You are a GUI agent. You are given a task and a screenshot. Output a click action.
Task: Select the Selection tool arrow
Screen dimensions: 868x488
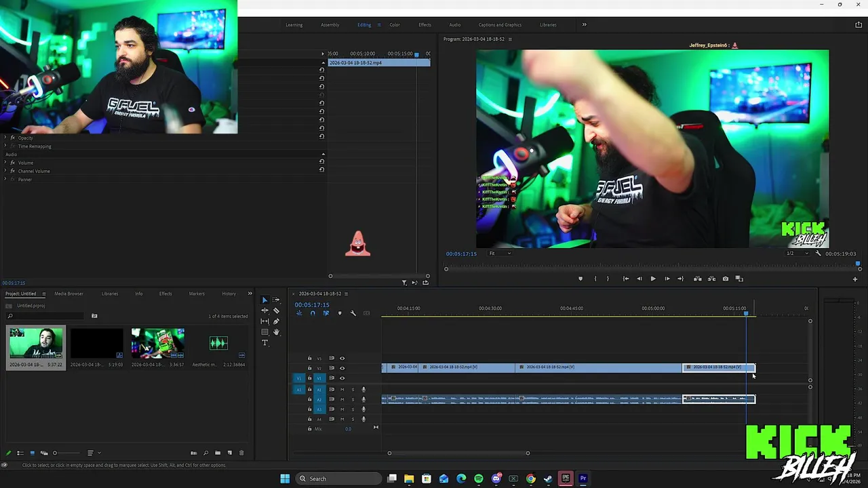264,300
